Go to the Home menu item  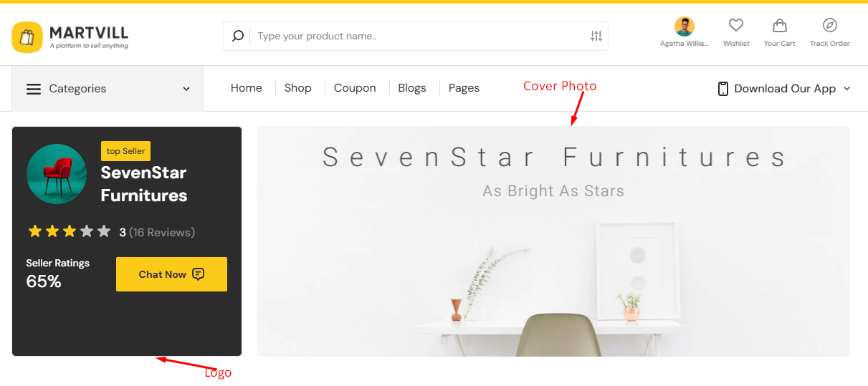tap(246, 88)
